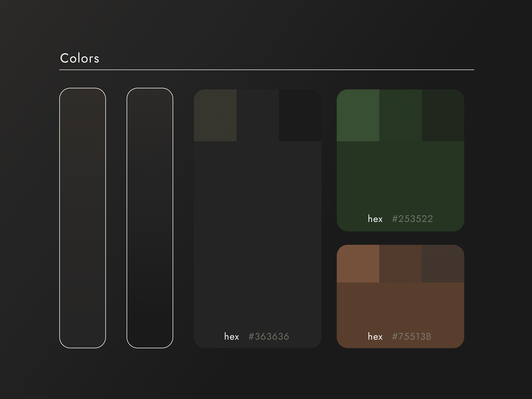This screenshot has width=532, height=399.
Task: Click the Colors heading text
Action: coord(80,58)
